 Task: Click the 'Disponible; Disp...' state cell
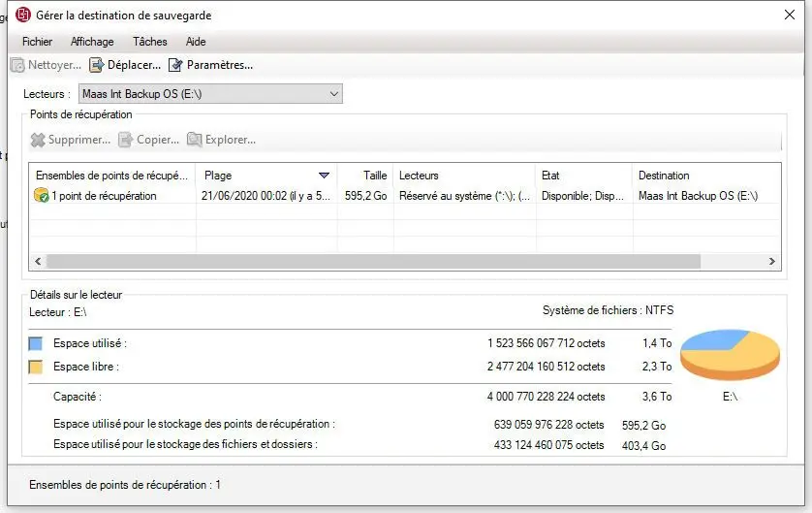pyautogui.click(x=582, y=196)
